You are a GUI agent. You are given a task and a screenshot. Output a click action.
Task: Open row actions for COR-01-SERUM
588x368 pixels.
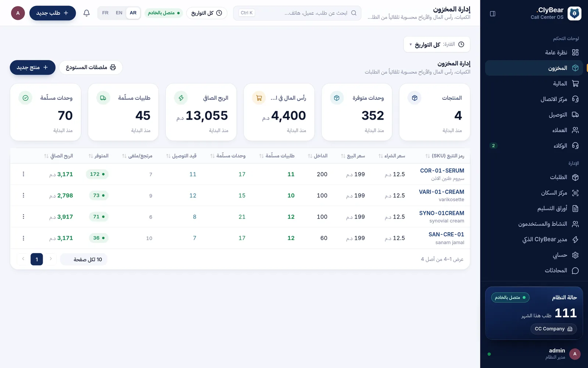(24, 174)
